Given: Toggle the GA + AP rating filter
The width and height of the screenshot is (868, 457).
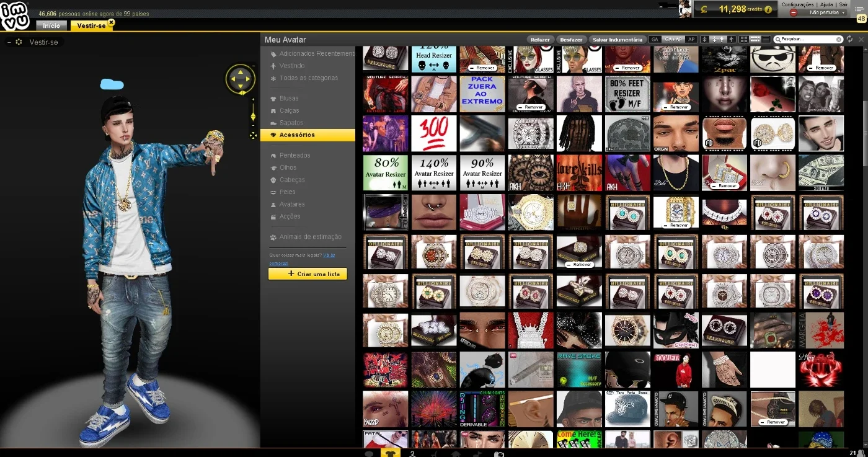Looking at the screenshot, I should coord(673,39).
